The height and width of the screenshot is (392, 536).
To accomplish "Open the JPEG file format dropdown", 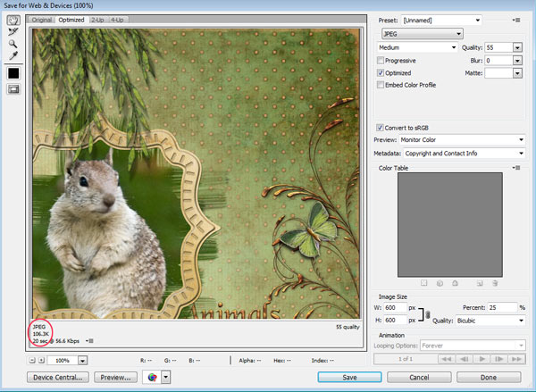I will pyautogui.click(x=422, y=34).
